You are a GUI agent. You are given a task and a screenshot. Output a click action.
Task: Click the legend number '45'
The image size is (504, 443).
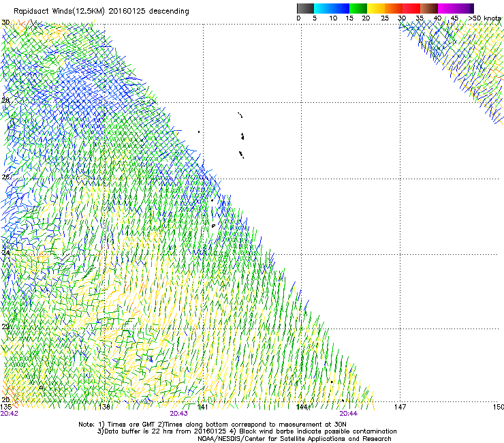454,18
